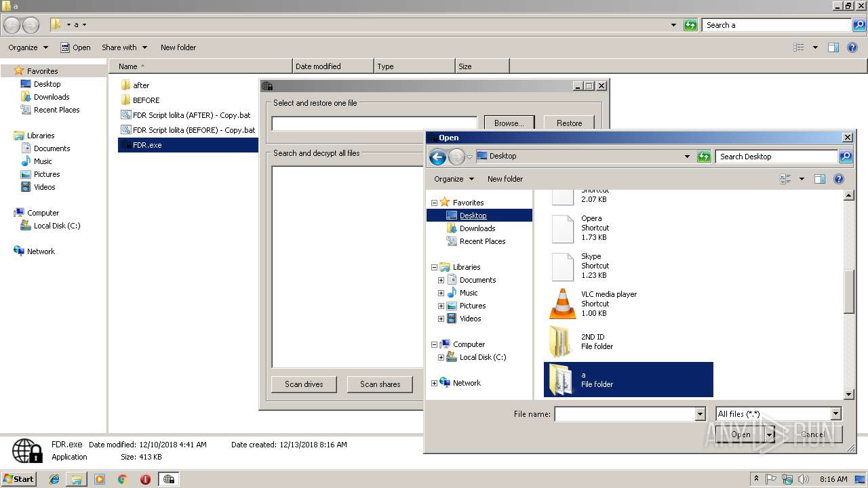Click the refresh icon beside Desktop address
The width and height of the screenshot is (868, 488).
[704, 157]
